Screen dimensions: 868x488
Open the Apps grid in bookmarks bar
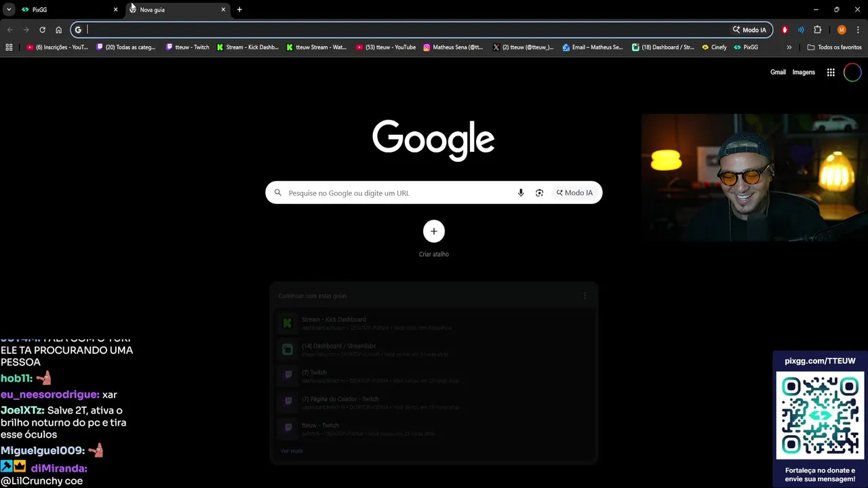coord(9,47)
